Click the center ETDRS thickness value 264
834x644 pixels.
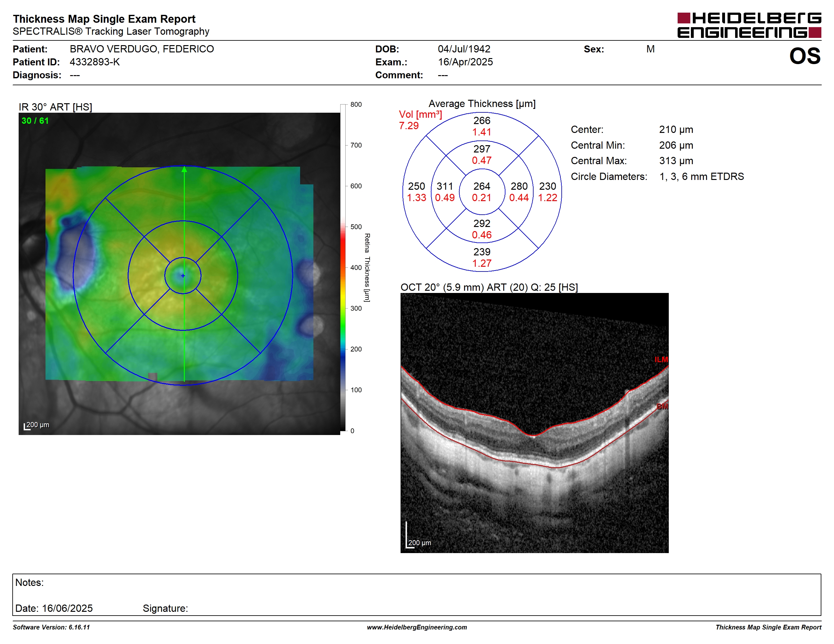(481, 186)
